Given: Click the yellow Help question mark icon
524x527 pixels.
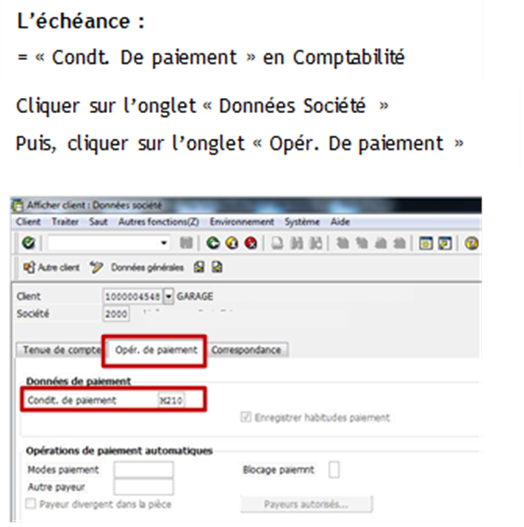Looking at the screenshot, I should coord(471,243).
